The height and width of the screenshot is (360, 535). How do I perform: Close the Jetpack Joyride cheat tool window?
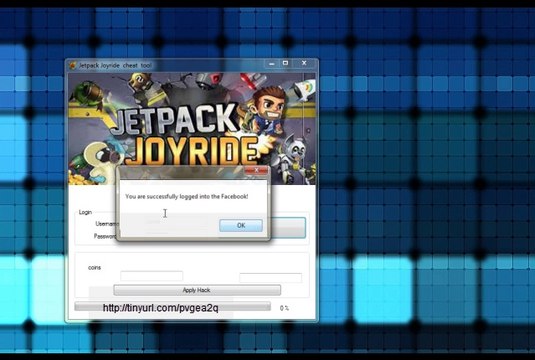click(304, 63)
